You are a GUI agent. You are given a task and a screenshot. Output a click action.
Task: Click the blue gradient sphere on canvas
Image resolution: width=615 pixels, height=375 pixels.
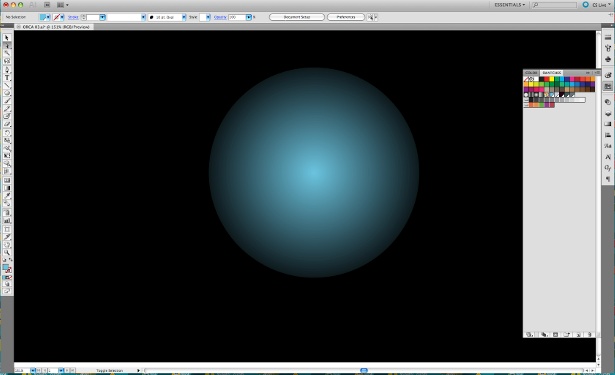(x=314, y=173)
